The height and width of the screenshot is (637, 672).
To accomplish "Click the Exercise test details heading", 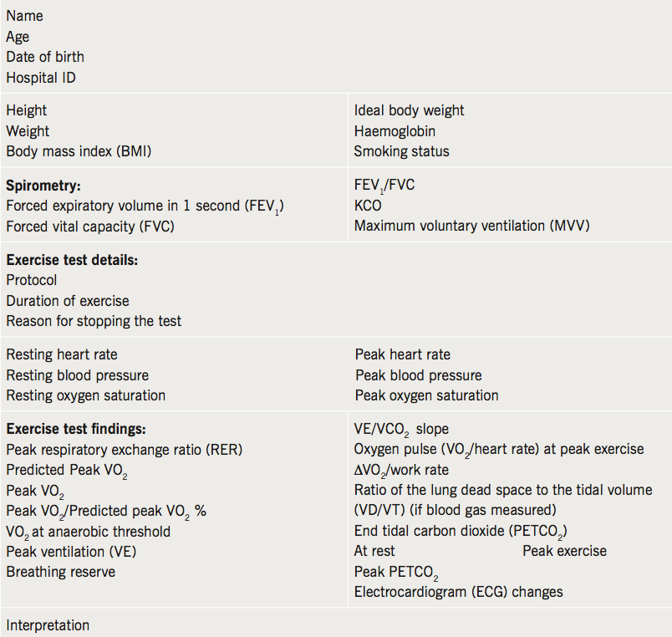I will pyautogui.click(x=72, y=260).
